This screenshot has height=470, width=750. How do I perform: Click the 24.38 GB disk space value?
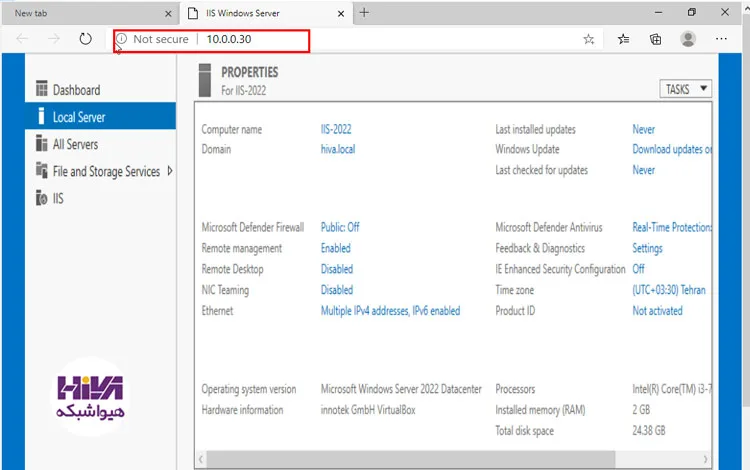[649, 431]
